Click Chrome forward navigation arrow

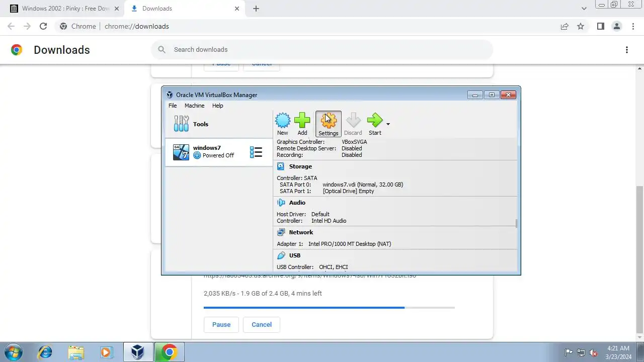click(27, 26)
